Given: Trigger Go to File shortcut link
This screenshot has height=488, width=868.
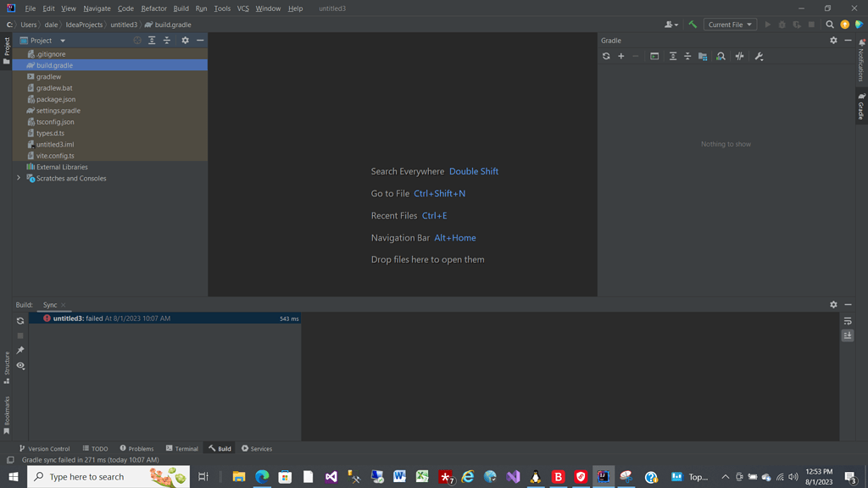Looking at the screenshot, I should [439, 193].
